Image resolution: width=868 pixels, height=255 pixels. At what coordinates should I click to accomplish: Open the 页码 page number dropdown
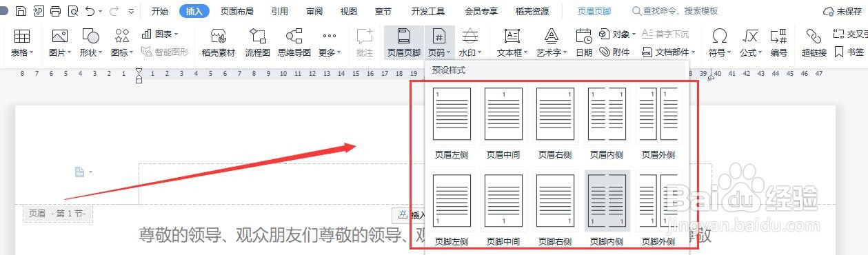point(438,43)
